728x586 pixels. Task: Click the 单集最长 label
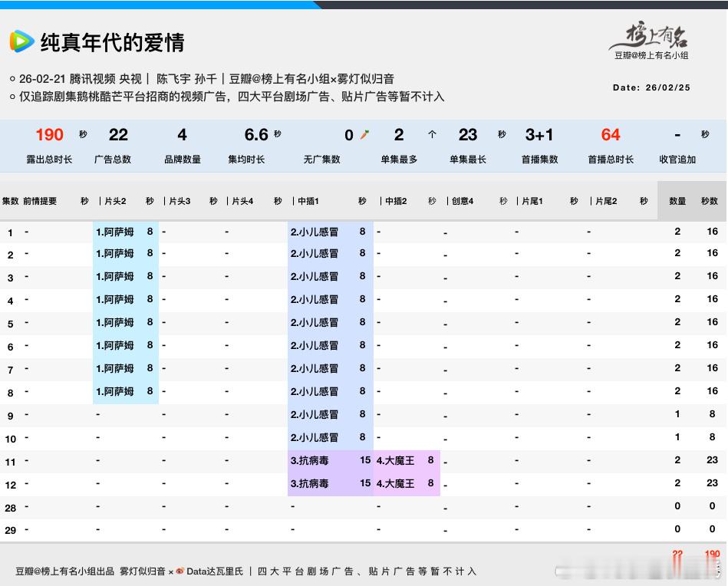tap(467, 160)
